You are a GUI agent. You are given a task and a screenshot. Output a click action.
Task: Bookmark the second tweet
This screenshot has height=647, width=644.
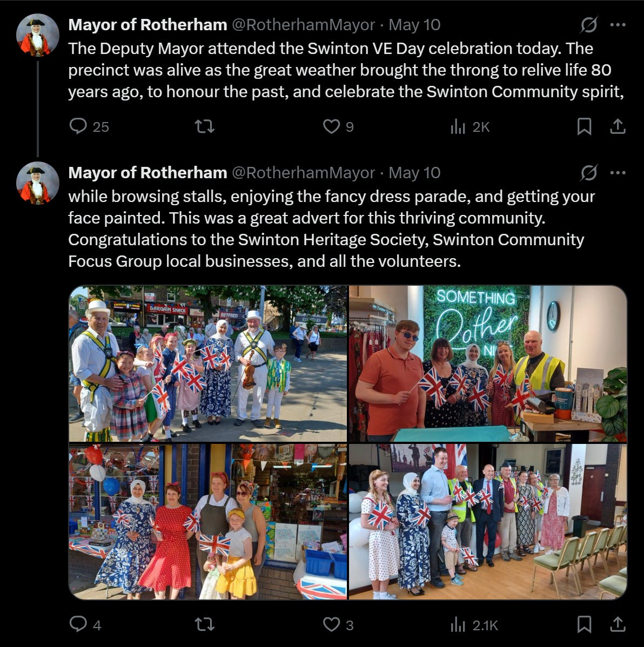pos(584,624)
